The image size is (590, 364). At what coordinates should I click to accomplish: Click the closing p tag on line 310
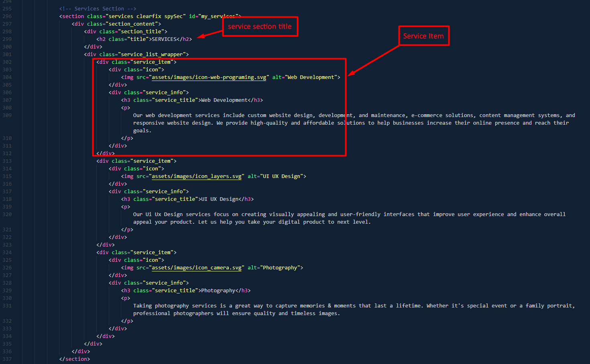pyautogui.click(x=127, y=138)
